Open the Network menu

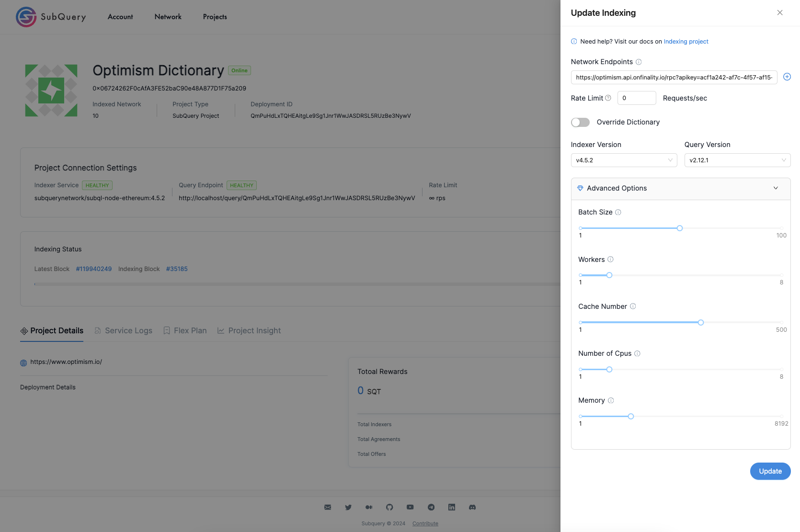click(168, 17)
